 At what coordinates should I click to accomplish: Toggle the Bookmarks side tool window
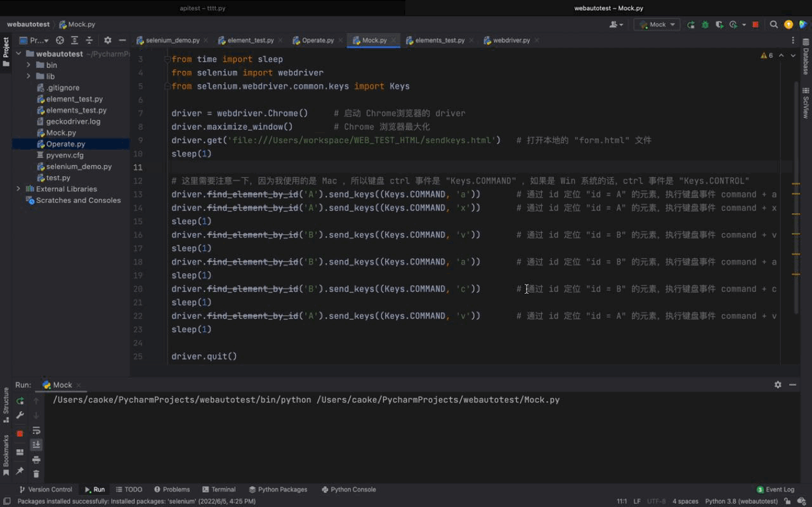click(6, 455)
